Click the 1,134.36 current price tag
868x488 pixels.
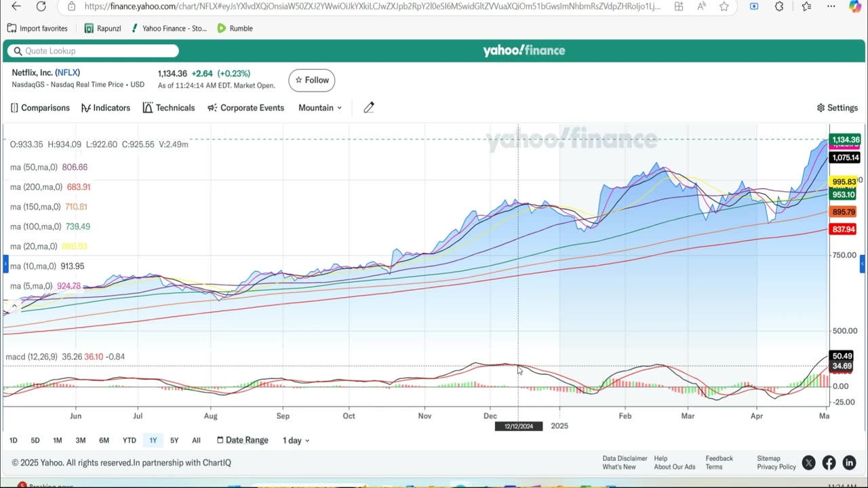(x=845, y=140)
